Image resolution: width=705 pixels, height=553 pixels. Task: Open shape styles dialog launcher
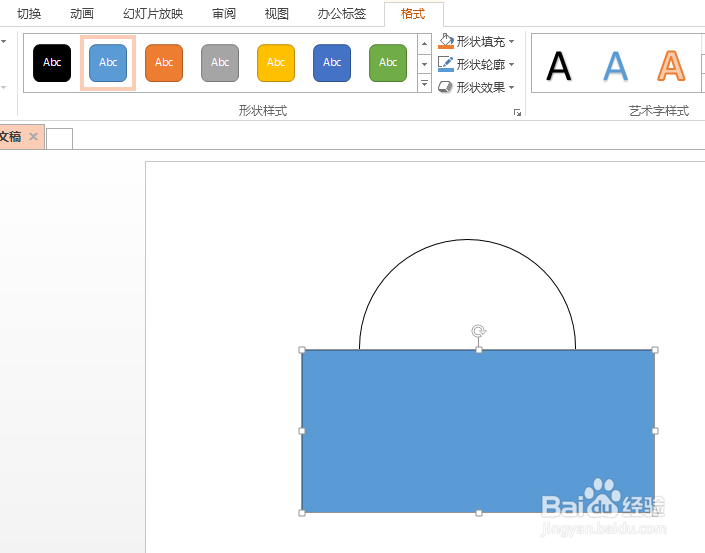(x=517, y=112)
